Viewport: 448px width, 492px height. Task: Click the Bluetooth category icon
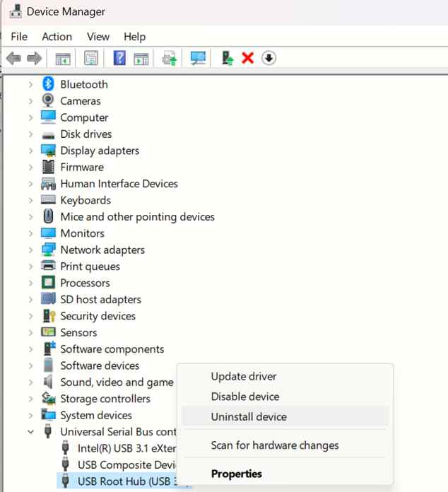48,84
